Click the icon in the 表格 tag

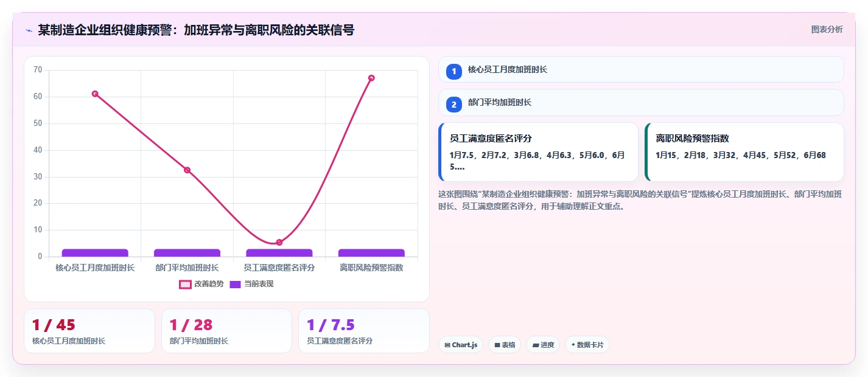point(497,345)
